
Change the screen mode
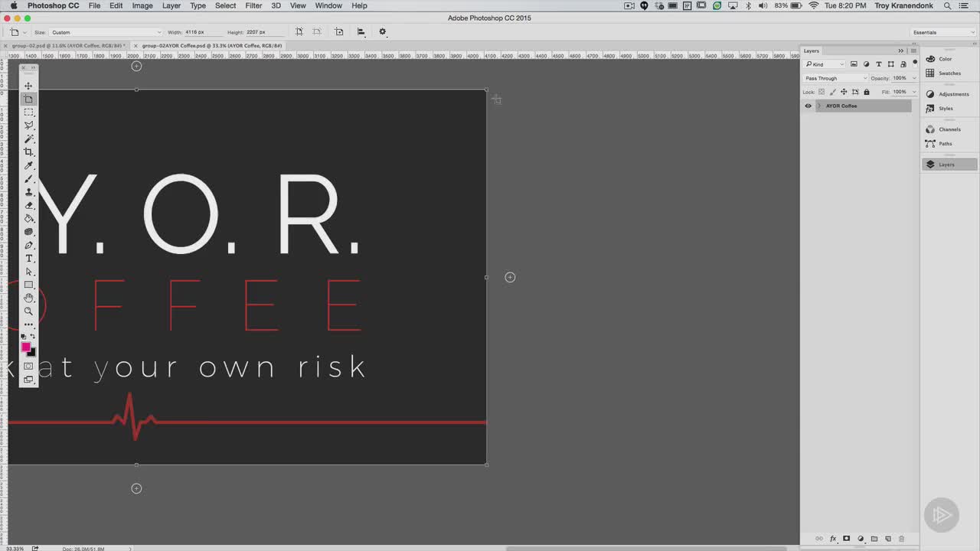[28, 380]
